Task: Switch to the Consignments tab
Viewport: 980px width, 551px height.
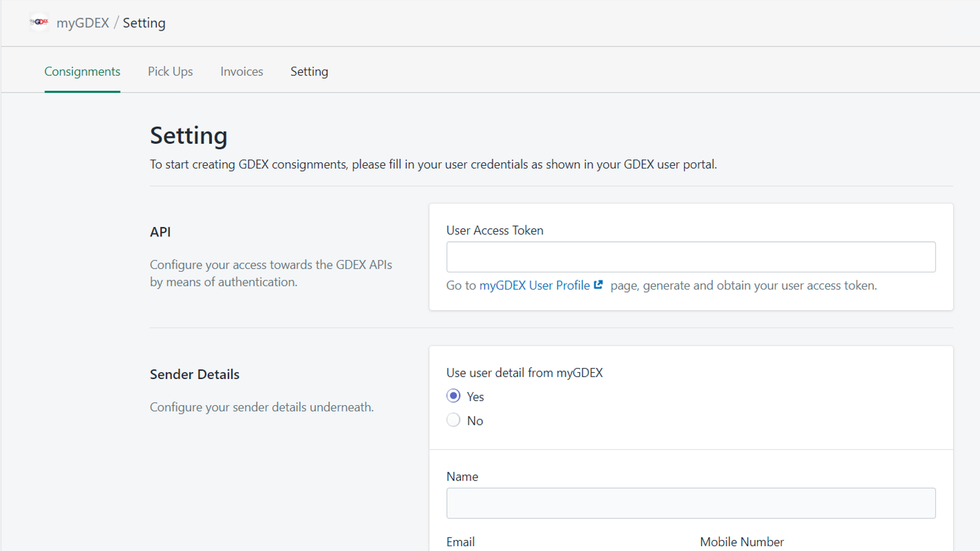Action: tap(82, 72)
